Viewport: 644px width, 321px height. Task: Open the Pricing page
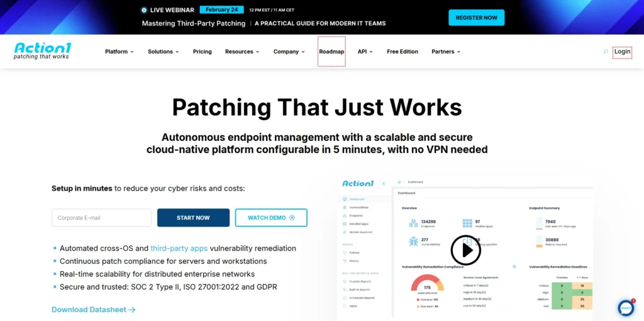pyautogui.click(x=203, y=52)
